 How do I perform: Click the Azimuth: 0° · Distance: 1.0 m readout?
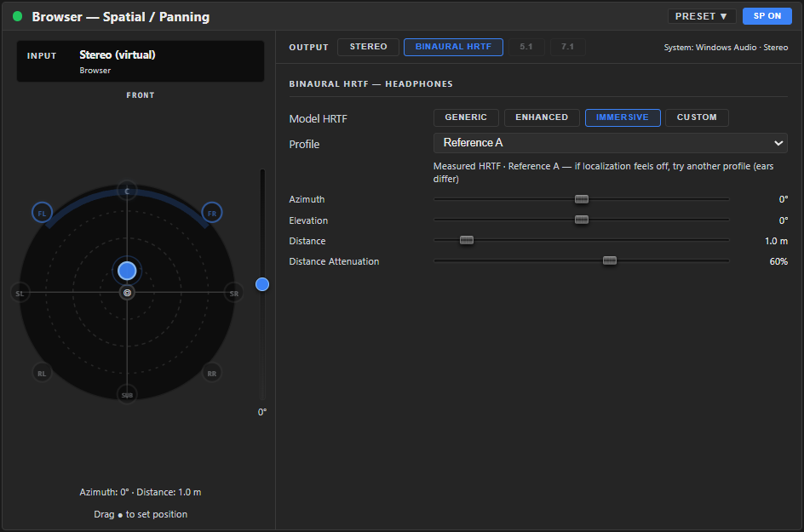(141, 492)
